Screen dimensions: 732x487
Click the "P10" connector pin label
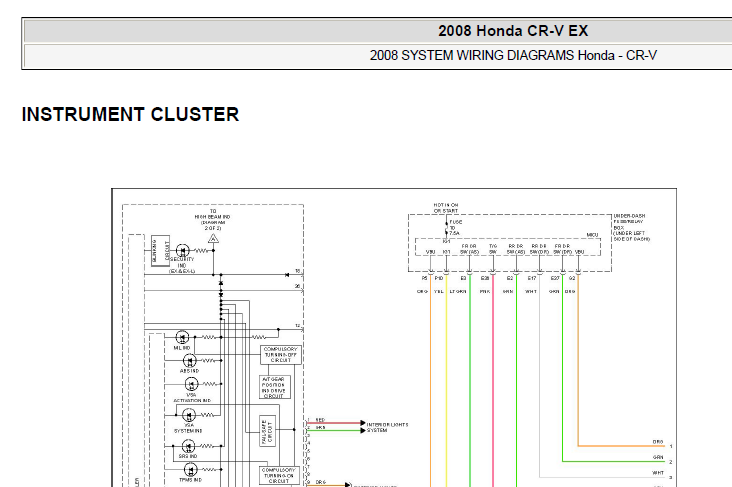click(439, 278)
